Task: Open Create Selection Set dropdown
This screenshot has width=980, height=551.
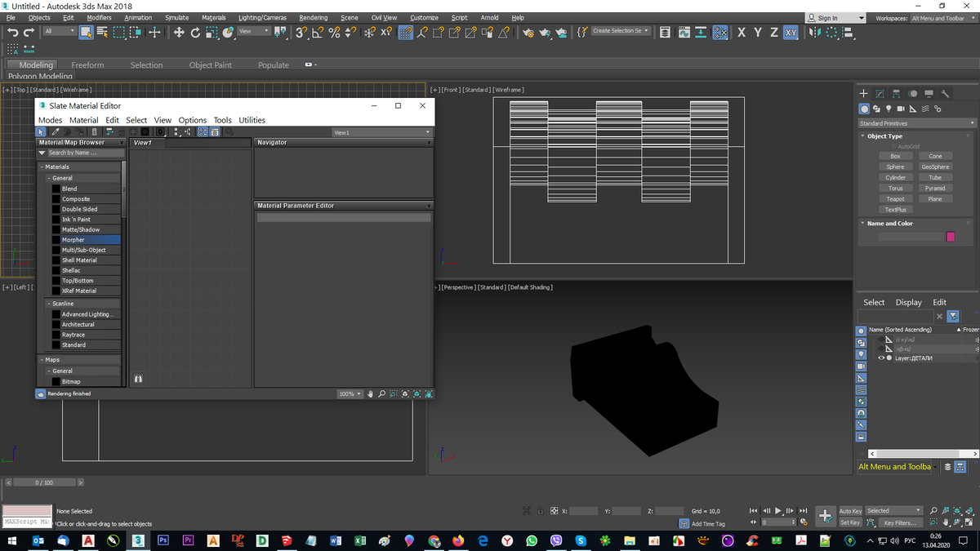Action: (x=621, y=31)
